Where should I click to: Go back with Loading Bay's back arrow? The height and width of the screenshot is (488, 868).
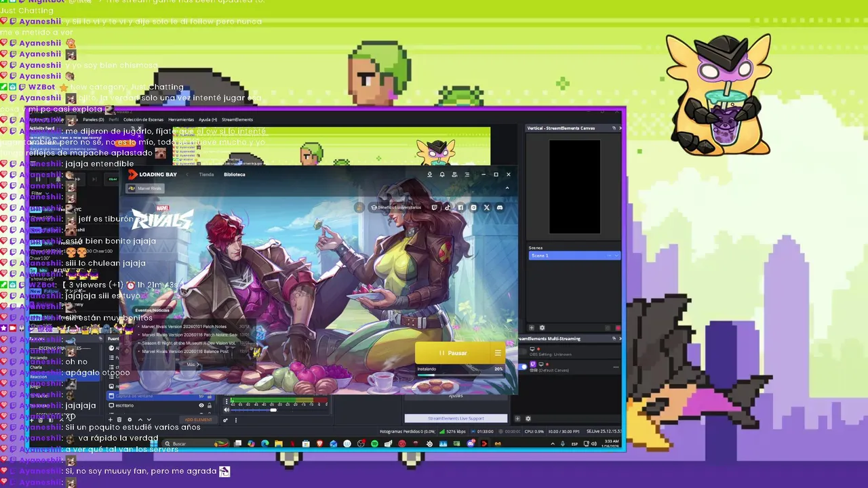(188, 174)
